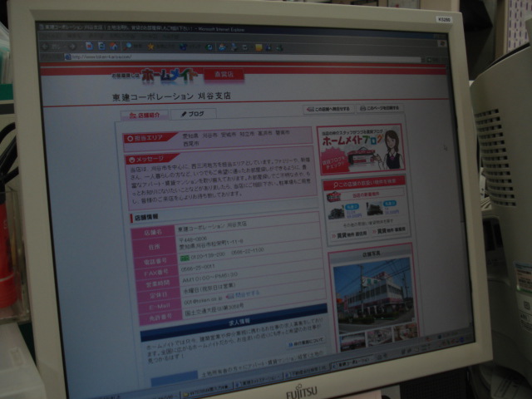Click the Mail icon in IE toolbar
Viewport: 532px width, 399px height.
coord(222,47)
